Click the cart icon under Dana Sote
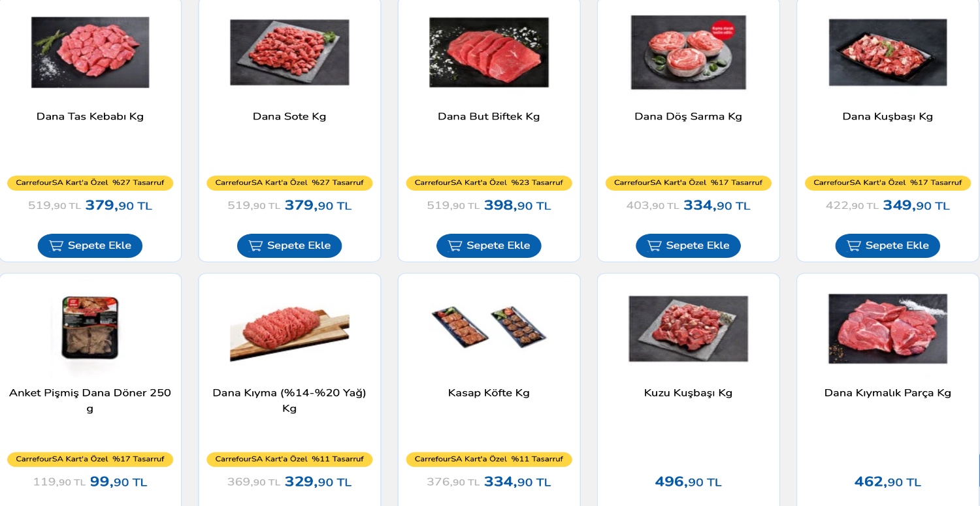This screenshot has width=980, height=506. 256,245
